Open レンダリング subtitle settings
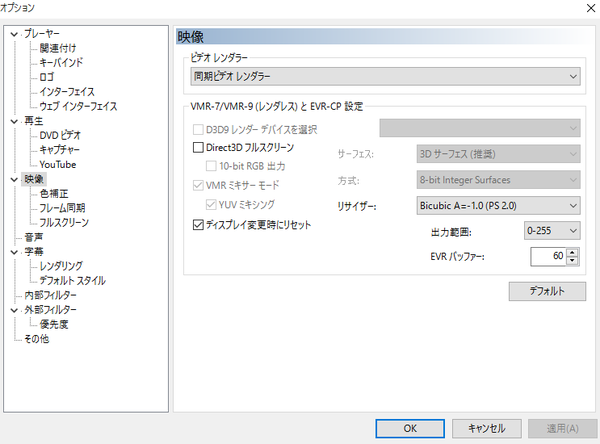 pos(61,266)
